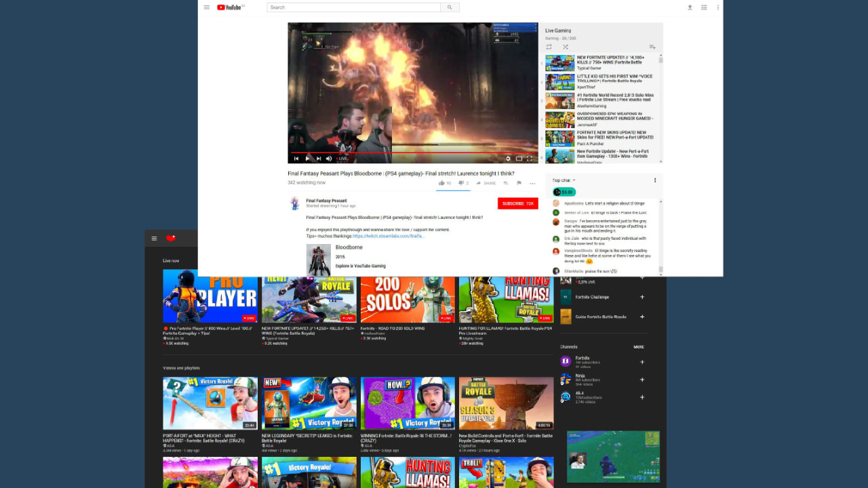Add Guide Fortnite Battle Royale plus icon

(642, 317)
